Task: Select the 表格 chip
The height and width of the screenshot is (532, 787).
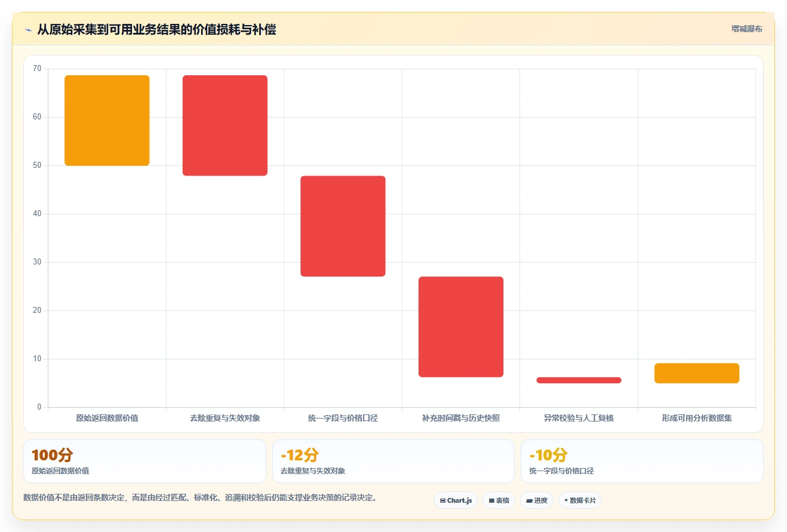Action: pos(499,500)
